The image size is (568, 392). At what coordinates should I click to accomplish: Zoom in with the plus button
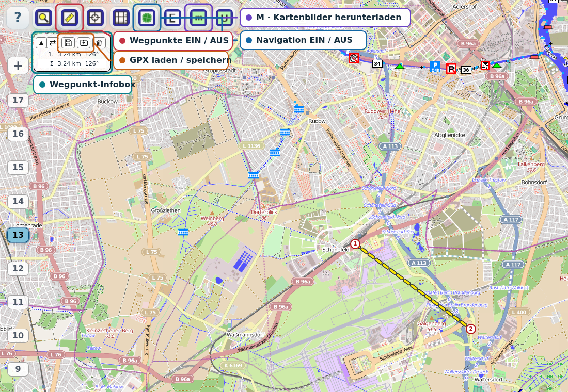(x=18, y=66)
